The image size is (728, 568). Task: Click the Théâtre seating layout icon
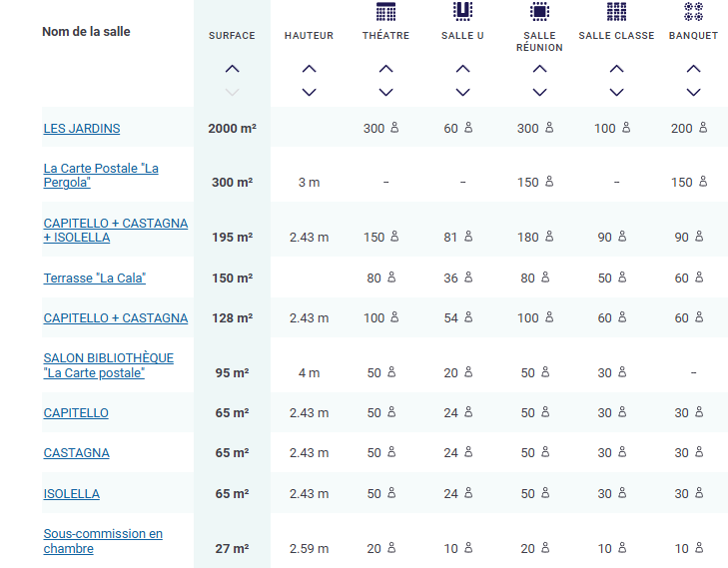pos(385,12)
